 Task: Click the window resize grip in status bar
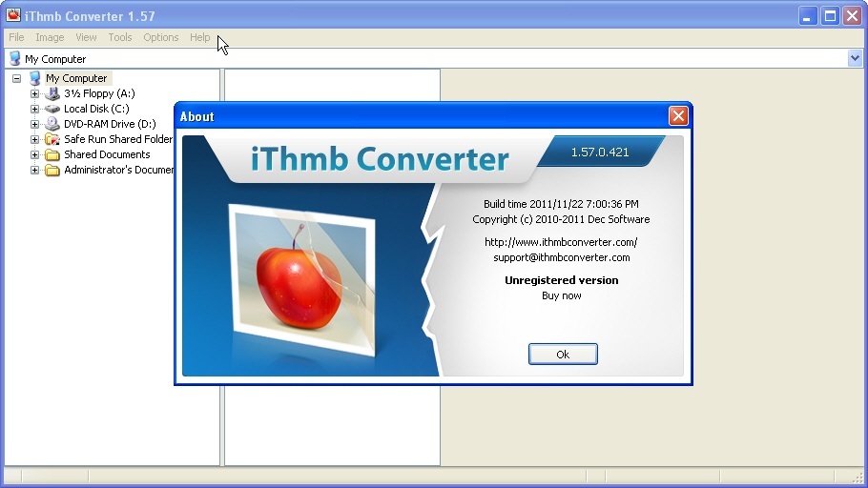click(x=858, y=478)
